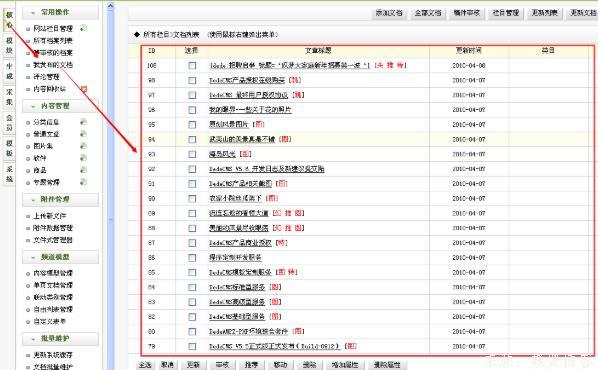
Task: Click the red icon beside 内容回收站
Action: tap(84, 89)
